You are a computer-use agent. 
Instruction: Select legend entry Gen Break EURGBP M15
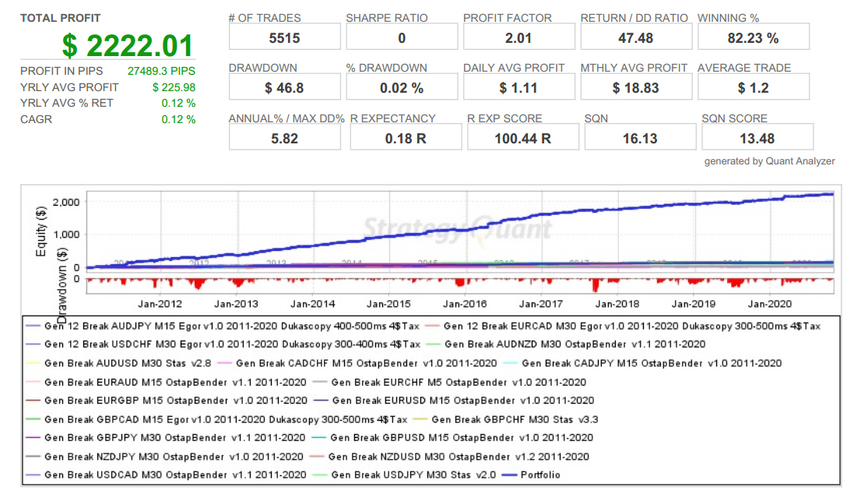coord(166,400)
